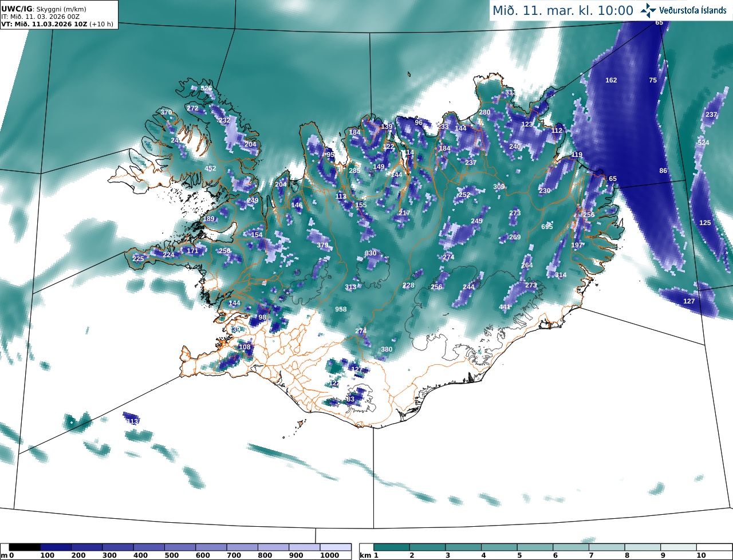Click the 197 visibility value
733x560 pixels.
point(577,245)
